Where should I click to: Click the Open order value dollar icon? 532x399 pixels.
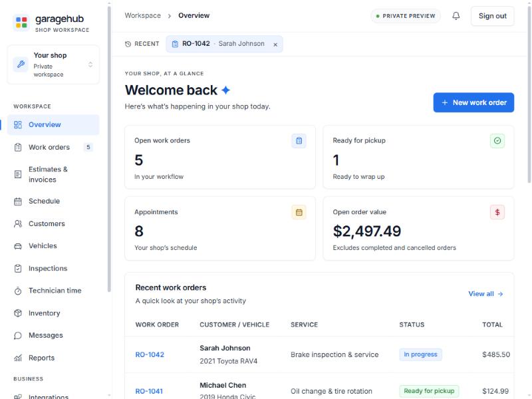coord(497,212)
